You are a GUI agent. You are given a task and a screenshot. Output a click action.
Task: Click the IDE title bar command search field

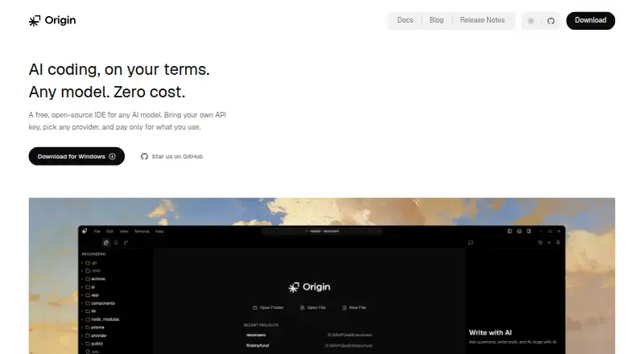[322, 231]
